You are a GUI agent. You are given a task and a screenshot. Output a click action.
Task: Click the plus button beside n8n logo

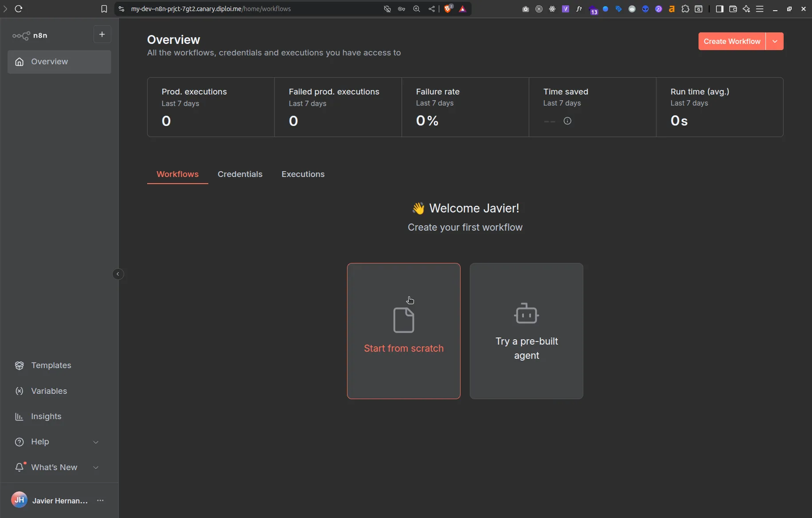coord(102,35)
